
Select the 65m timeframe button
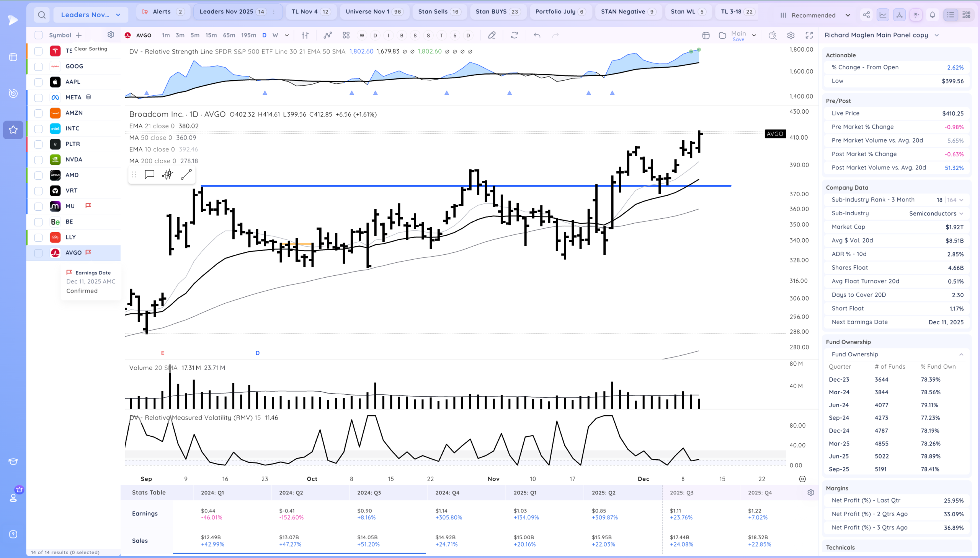(x=229, y=35)
